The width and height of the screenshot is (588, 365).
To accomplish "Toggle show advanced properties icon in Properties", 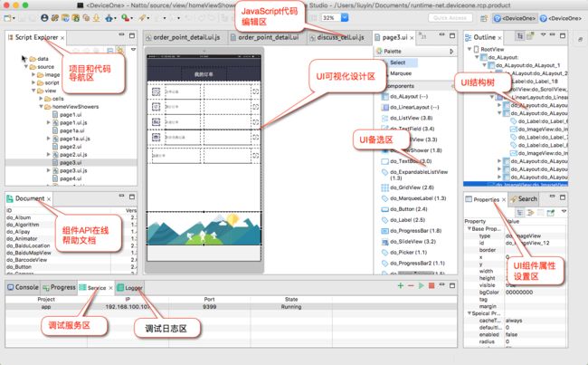I will [x=530, y=213].
